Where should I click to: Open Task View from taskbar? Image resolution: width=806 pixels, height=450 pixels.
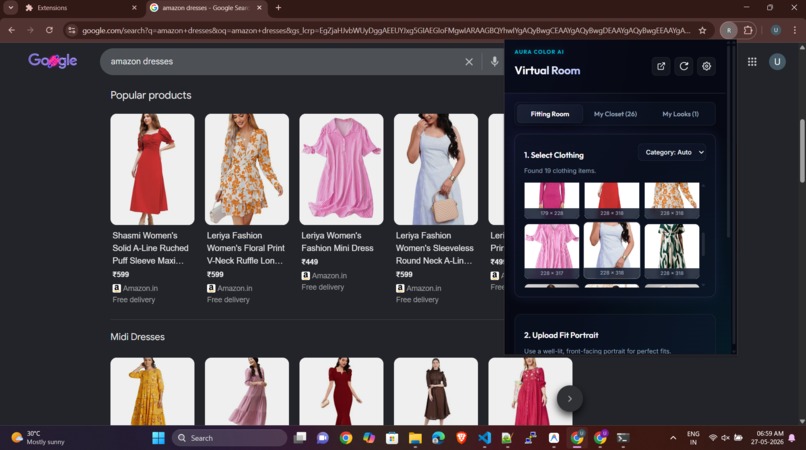point(300,438)
